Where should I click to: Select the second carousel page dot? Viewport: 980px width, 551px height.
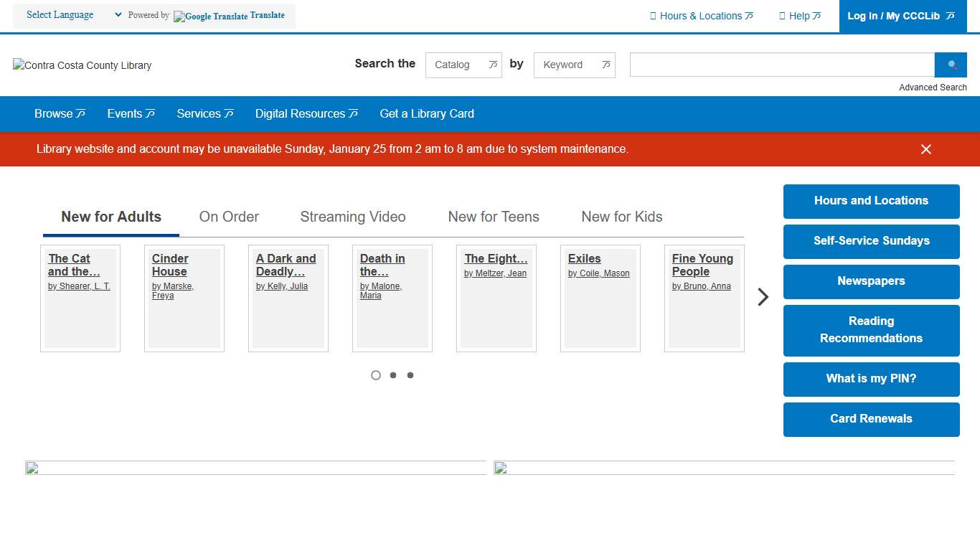[393, 375]
